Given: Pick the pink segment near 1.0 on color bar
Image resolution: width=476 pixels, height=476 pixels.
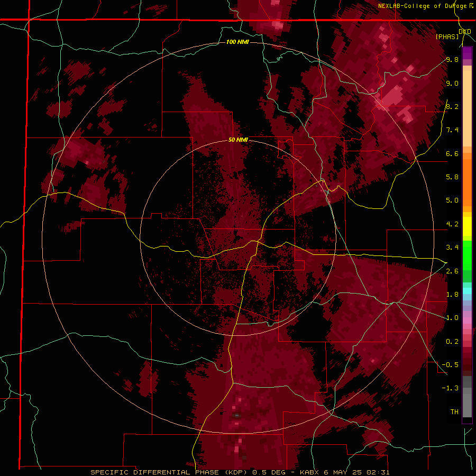Looking at the screenshot, I should 467,321.
